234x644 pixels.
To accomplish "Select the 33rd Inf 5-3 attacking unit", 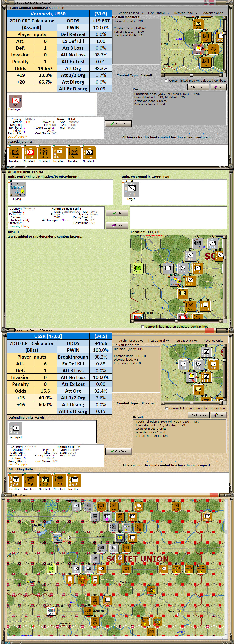I will pos(74,153).
